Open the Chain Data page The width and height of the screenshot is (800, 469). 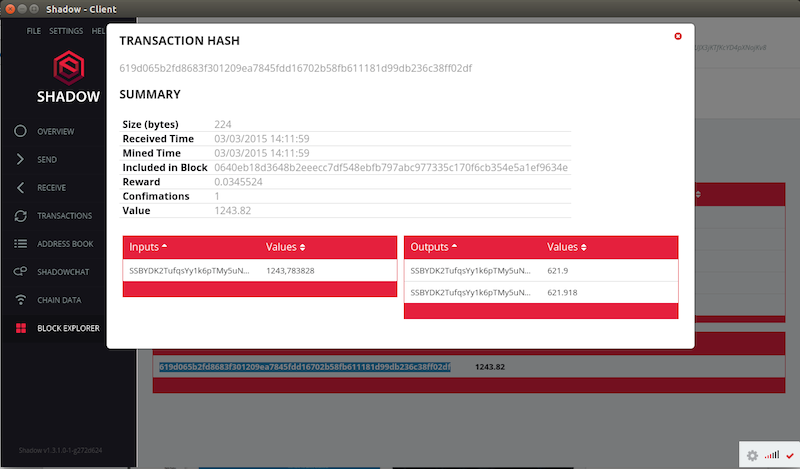pos(59,300)
